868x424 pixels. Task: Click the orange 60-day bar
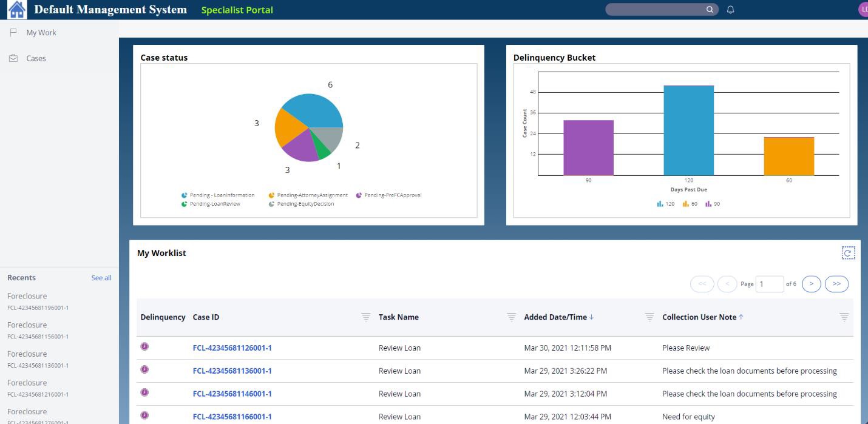pos(788,156)
